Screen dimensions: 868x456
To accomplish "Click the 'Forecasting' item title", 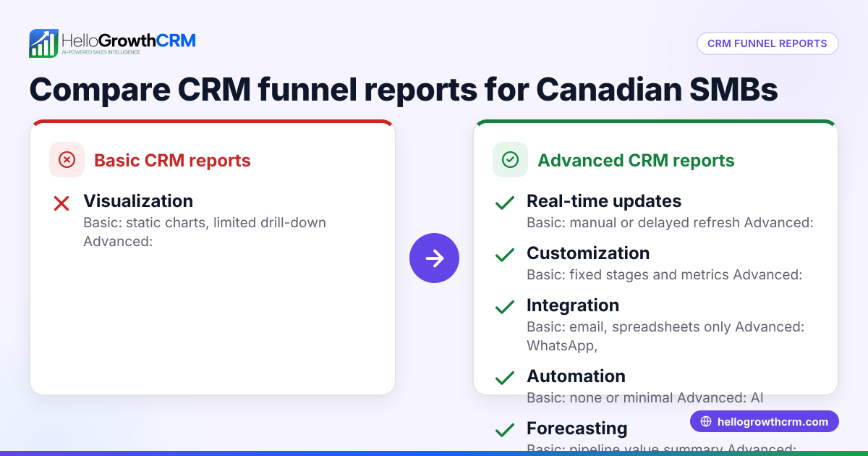I will [x=576, y=428].
